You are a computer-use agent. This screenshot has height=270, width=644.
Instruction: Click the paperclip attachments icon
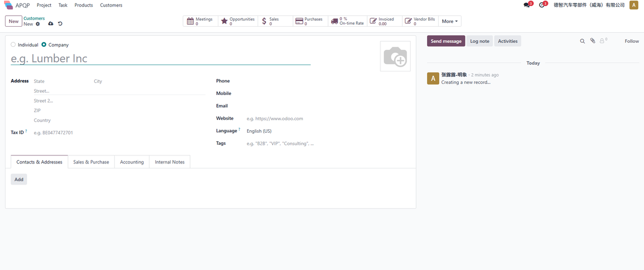[x=593, y=41]
